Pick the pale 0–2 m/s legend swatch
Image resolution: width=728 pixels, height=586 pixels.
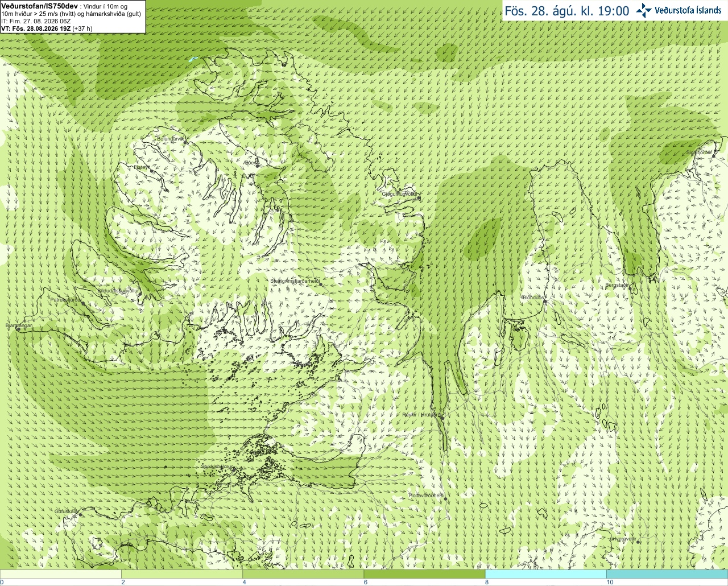60,574
